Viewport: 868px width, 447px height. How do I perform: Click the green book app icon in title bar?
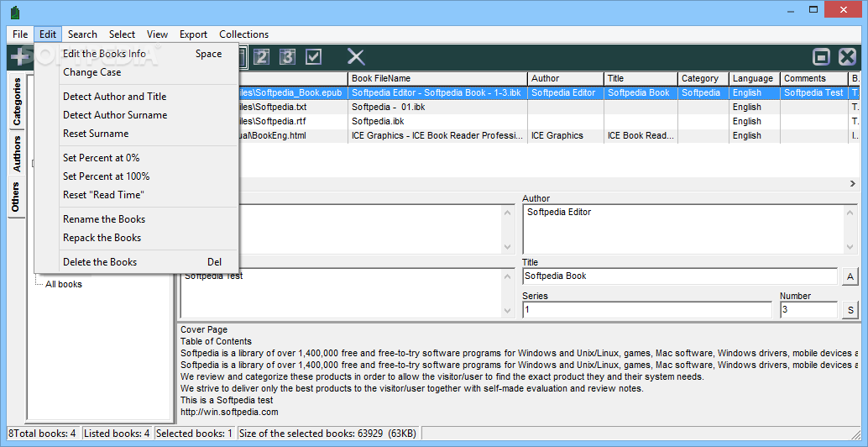pyautogui.click(x=15, y=11)
